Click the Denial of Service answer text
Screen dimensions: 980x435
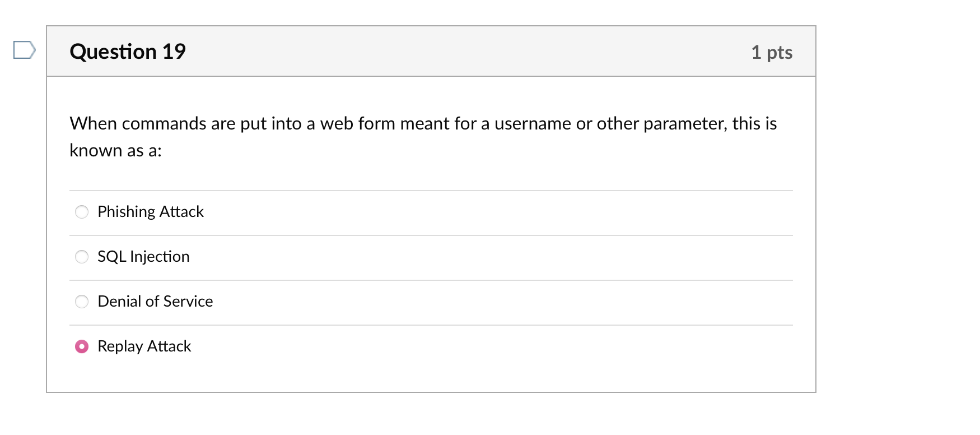tap(155, 302)
